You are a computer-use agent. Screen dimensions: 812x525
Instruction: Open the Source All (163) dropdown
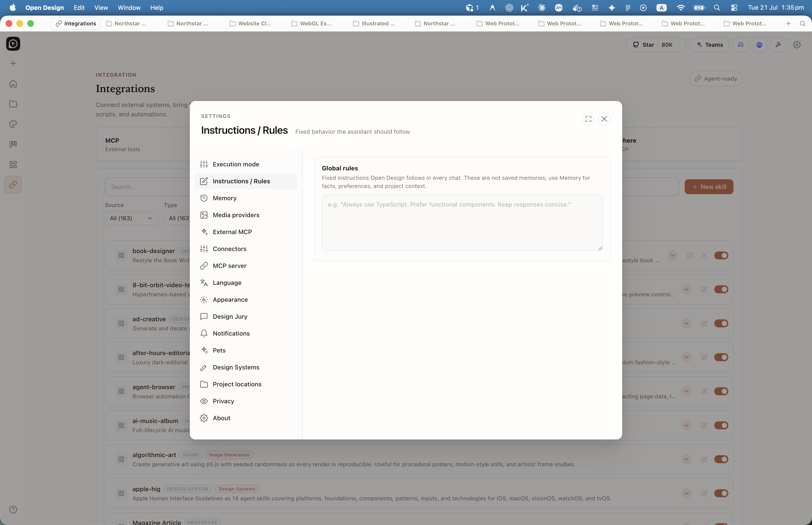pos(131,218)
